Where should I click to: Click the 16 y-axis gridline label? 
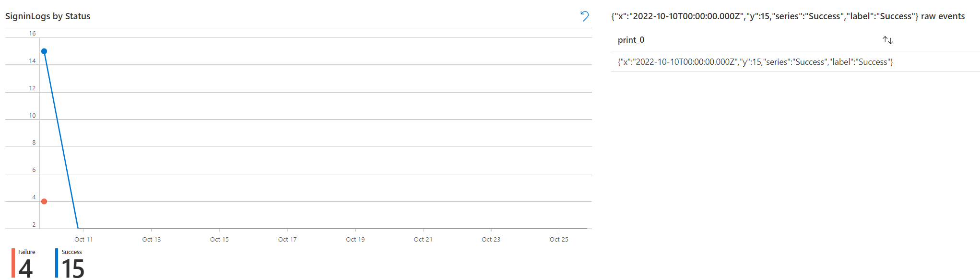32,34
